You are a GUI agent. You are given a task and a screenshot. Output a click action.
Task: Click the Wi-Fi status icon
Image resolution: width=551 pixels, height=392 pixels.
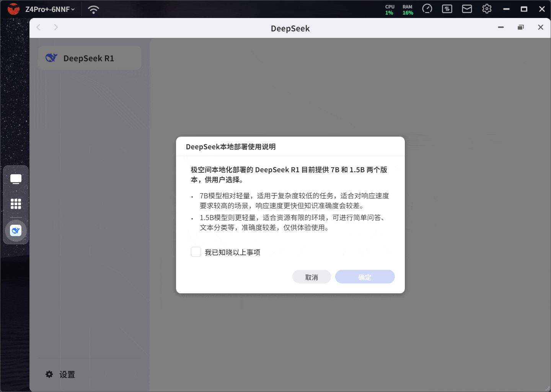point(93,9)
